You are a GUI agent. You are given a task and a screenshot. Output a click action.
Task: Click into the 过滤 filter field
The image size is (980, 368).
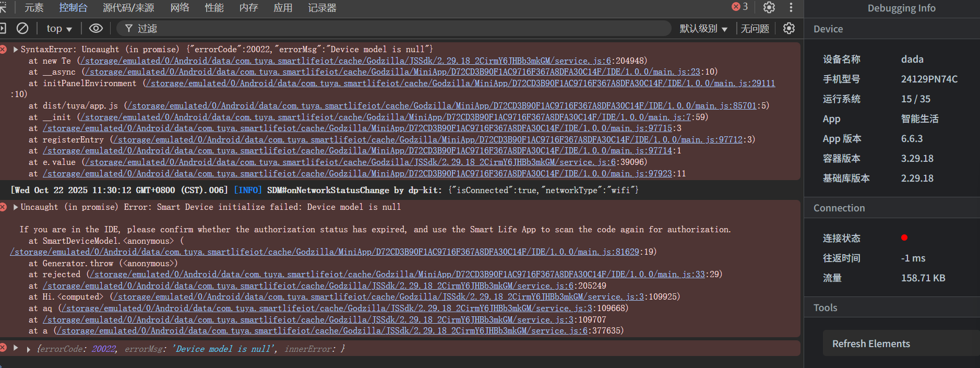pyautogui.click(x=365, y=29)
